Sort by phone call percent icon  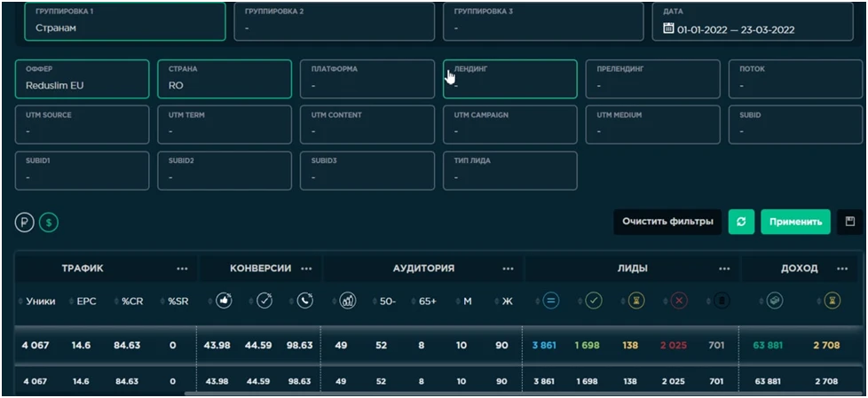point(304,300)
